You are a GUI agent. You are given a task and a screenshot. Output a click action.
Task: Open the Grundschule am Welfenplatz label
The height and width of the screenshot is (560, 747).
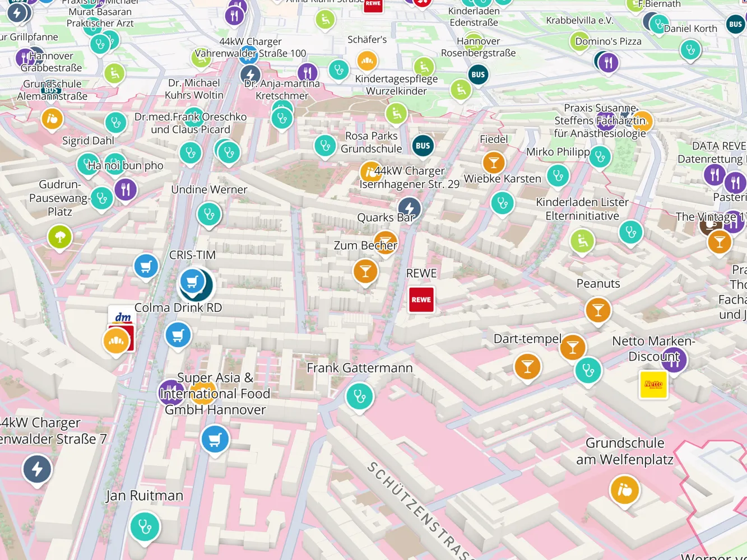[625, 451]
